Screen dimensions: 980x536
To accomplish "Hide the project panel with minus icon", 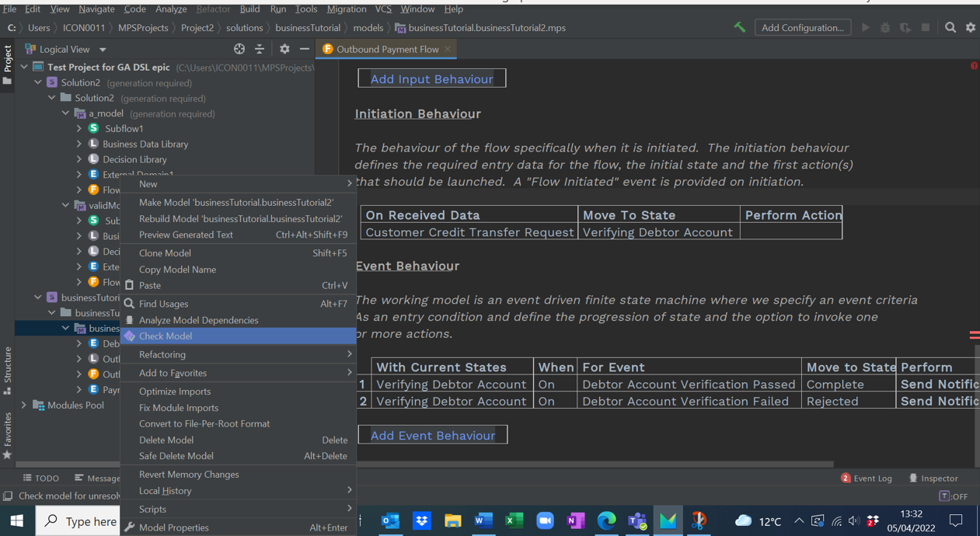I will click(x=305, y=49).
